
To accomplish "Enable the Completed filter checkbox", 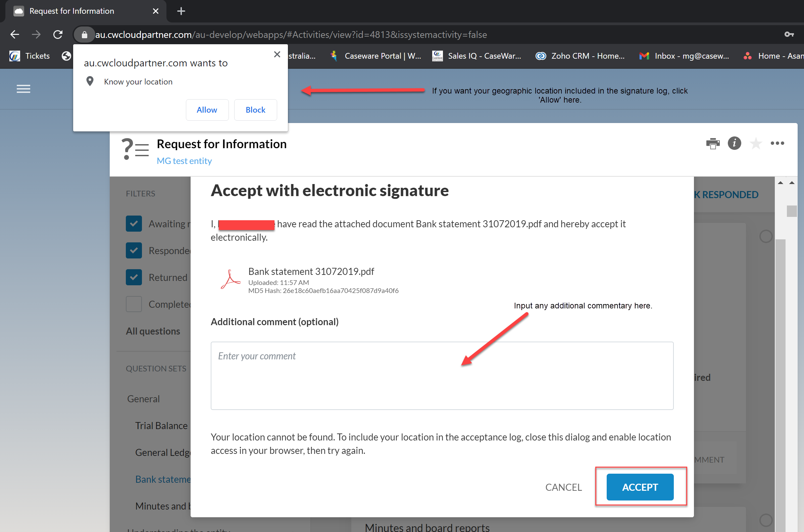I will tap(134, 304).
